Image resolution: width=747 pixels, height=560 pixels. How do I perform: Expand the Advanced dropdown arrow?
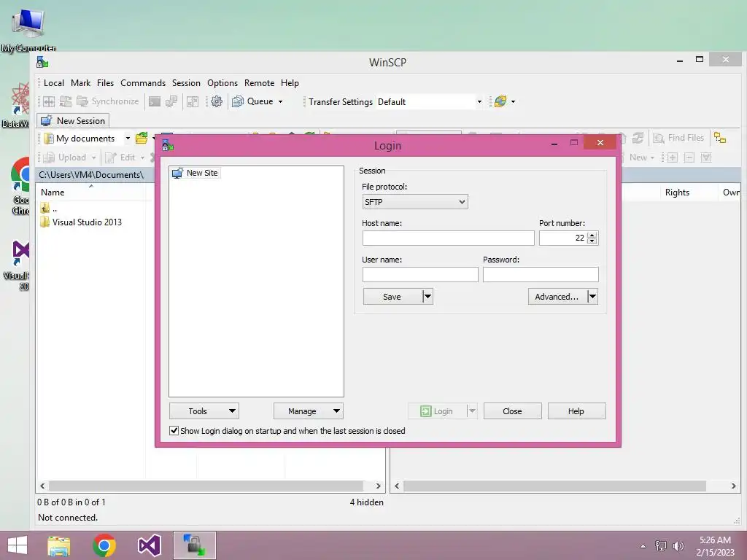(x=592, y=297)
